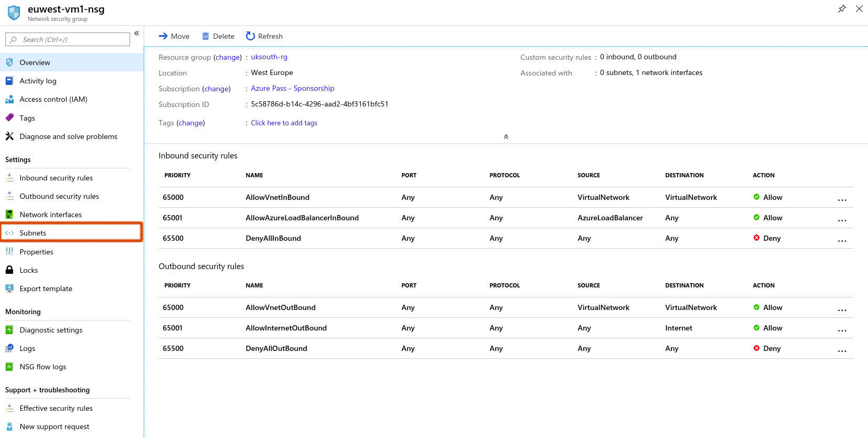This screenshot has height=438, width=868.
Task: Click the Refresh circular arrow icon
Action: (x=250, y=36)
